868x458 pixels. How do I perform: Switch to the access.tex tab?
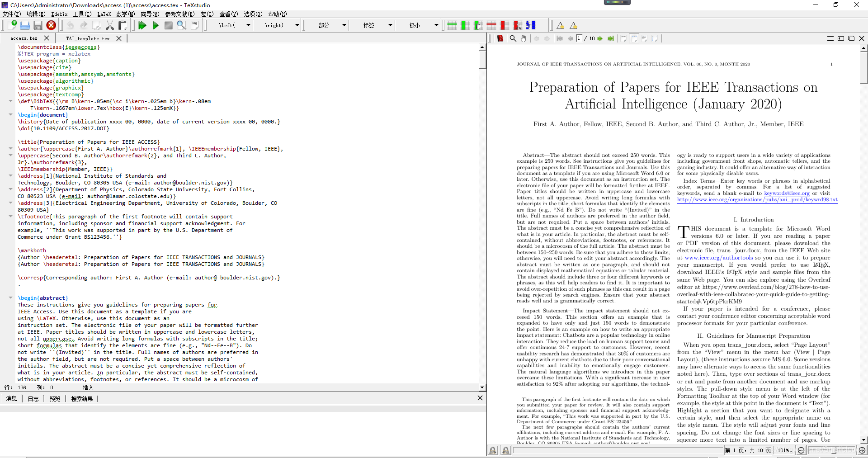24,38
